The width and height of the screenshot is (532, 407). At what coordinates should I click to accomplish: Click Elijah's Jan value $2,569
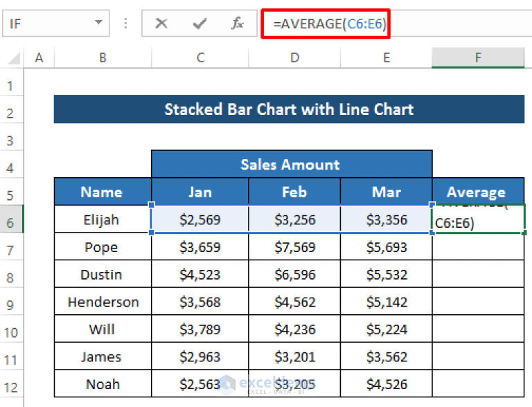pyautogui.click(x=200, y=219)
